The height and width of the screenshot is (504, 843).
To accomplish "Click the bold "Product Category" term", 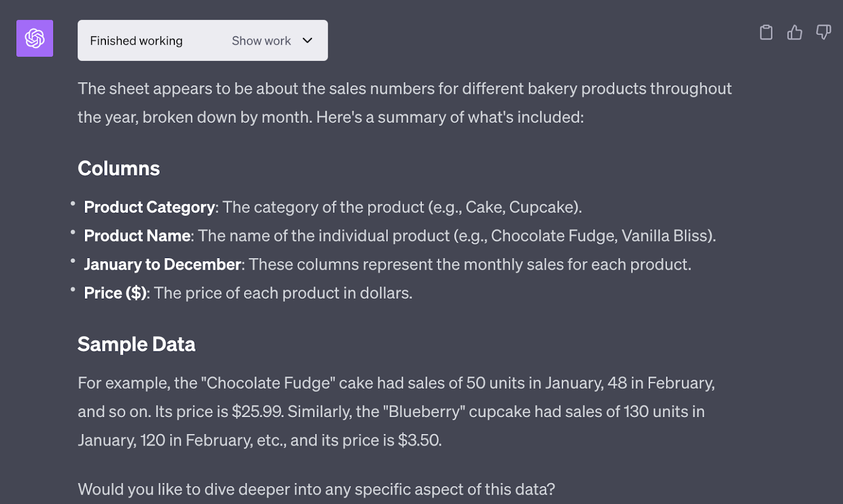I will [x=149, y=207].
